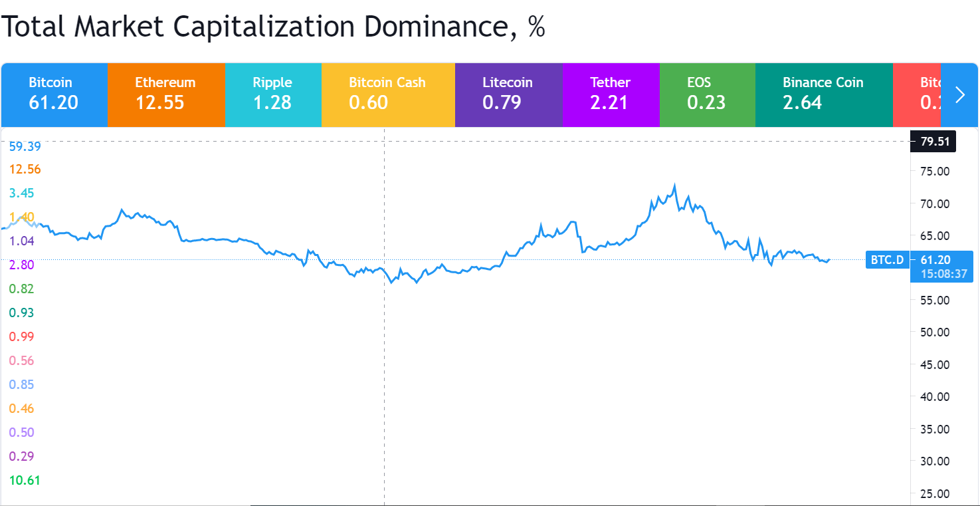Screen dimensions: 980x506
Task: Click the 0.82 green legend value
Action: coord(22,289)
